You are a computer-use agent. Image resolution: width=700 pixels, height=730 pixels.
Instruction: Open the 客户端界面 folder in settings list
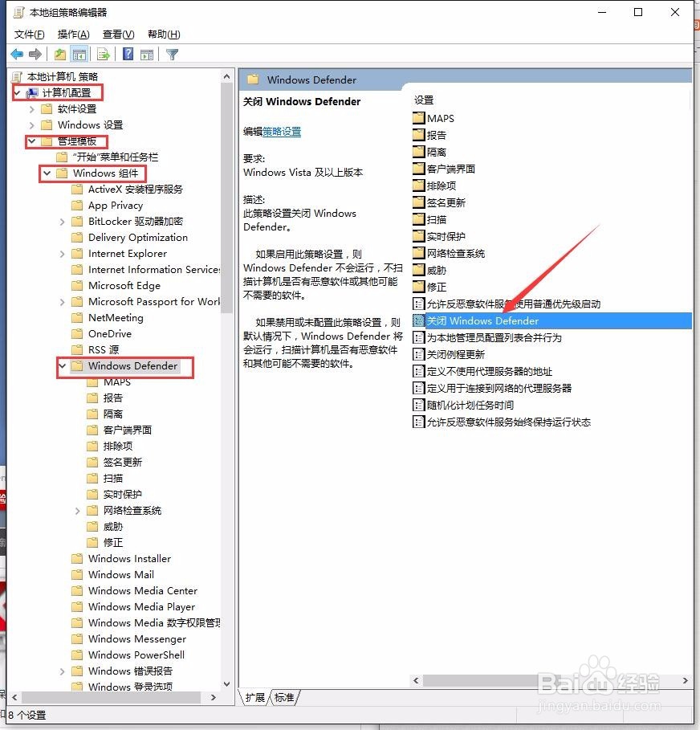pyautogui.click(x=444, y=169)
